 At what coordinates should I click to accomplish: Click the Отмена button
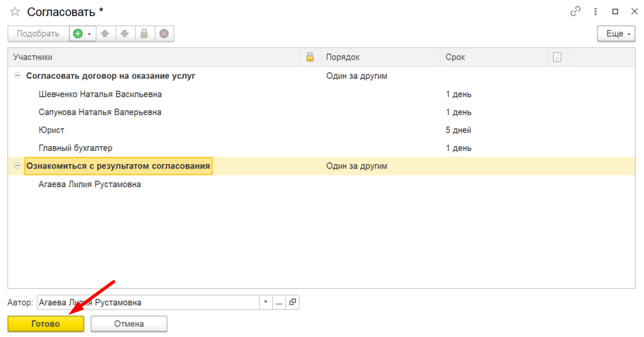click(x=129, y=324)
